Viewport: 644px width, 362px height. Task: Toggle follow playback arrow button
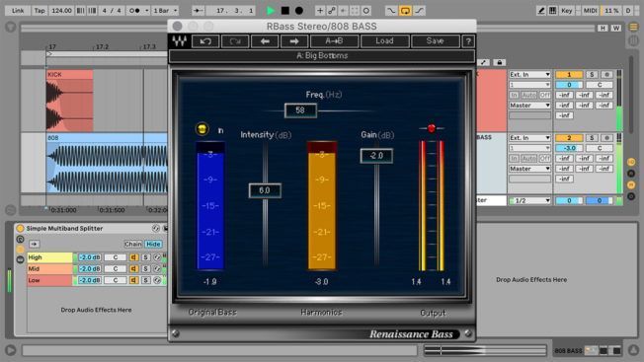pyautogui.click(x=198, y=11)
